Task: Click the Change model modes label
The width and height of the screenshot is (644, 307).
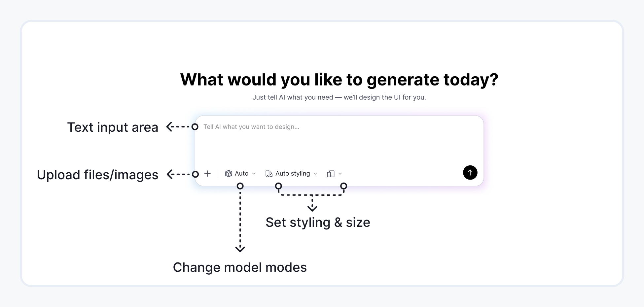Action: [240, 267]
